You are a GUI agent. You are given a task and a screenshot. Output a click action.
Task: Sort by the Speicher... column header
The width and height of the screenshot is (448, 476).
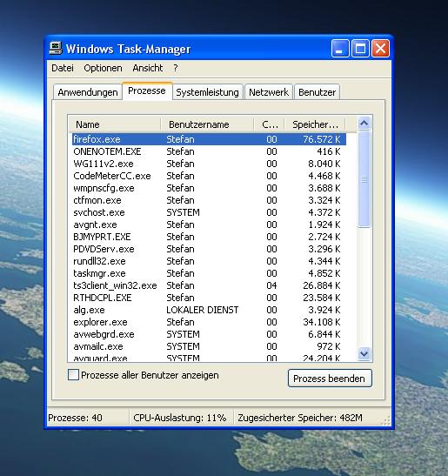coord(315,124)
